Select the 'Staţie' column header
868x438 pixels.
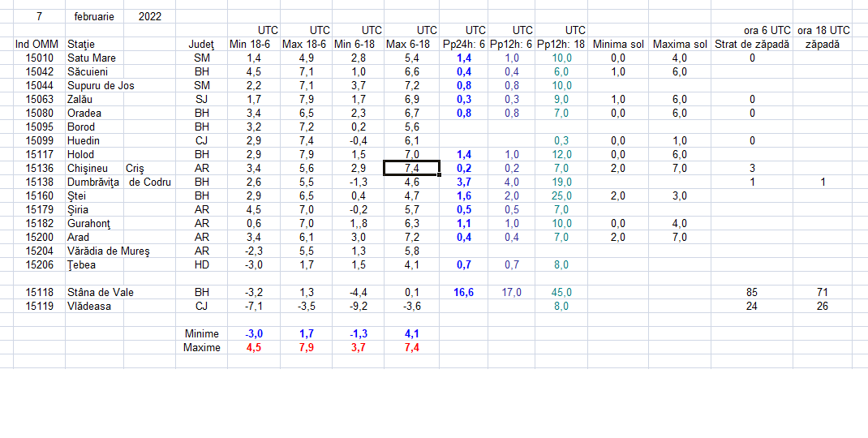pyautogui.click(x=95, y=45)
